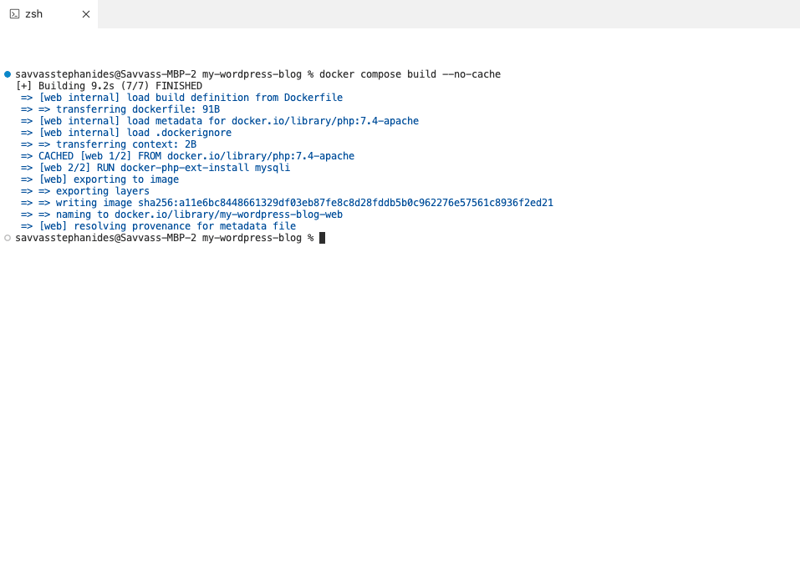Click 'naming to docker.io/library/my-wordpress-blog-web' line
This screenshot has width=800, height=570.
click(x=182, y=215)
